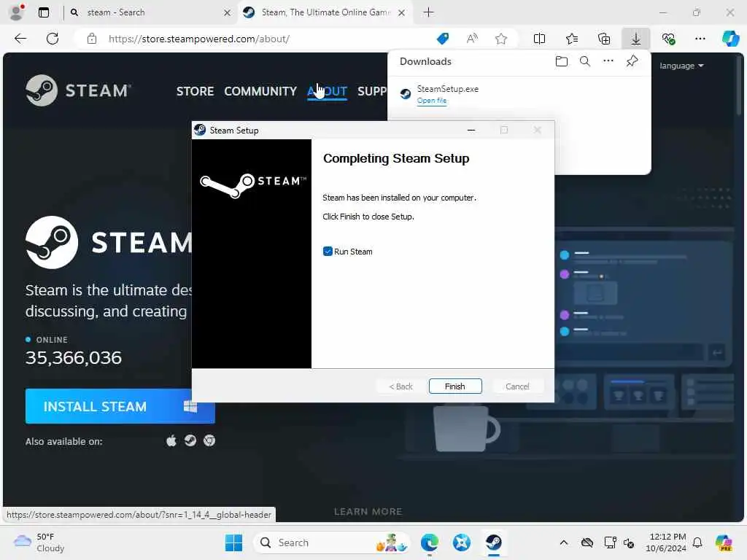This screenshot has width=747, height=560.
Task: Select ABOUT in Steam navigation
Action: [x=328, y=91]
